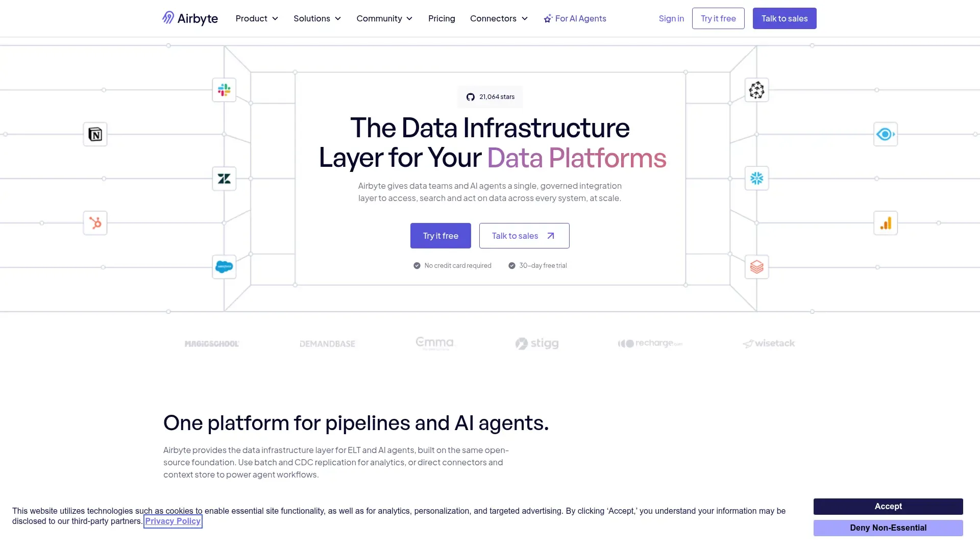Viewport: 980px width, 551px height.
Task: Open the For AI Agents menu item
Action: (575, 18)
